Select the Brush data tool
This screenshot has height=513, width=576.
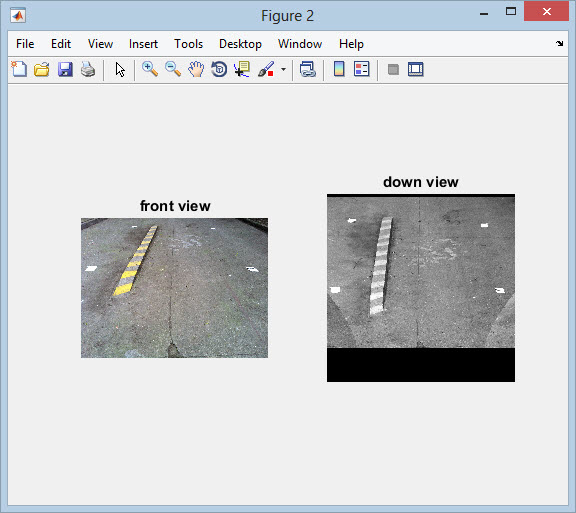(x=266, y=69)
